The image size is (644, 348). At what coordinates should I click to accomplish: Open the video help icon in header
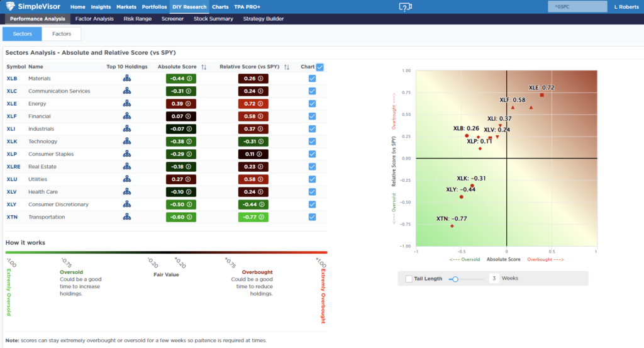tap(406, 7)
